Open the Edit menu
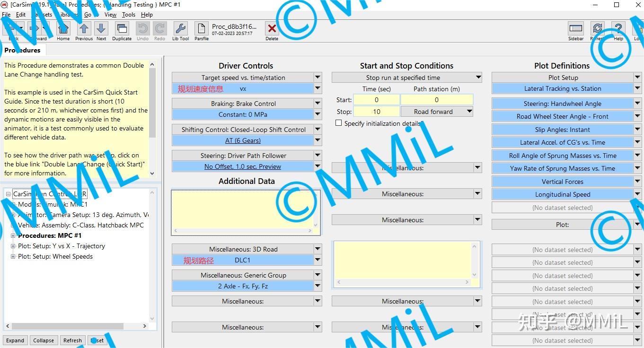Screen dimensions: 644x348 [x=21, y=15]
